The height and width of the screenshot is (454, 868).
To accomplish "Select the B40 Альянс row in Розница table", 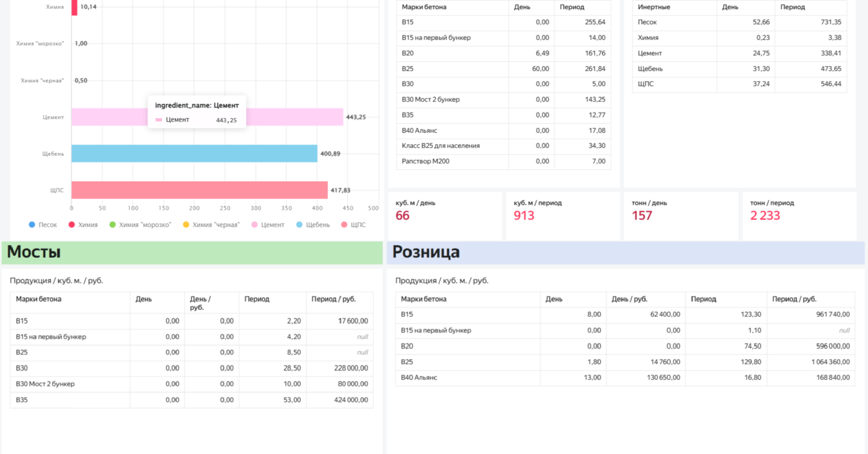I will (625, 377).
